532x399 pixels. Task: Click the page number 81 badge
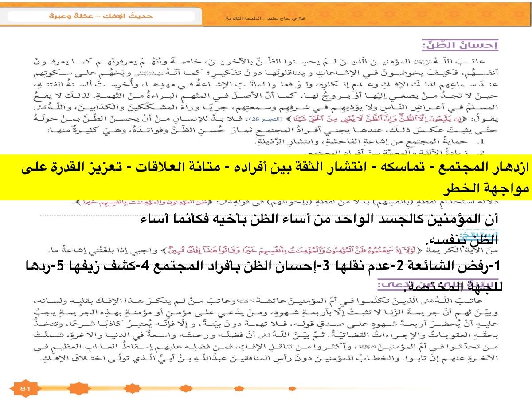pos(24,388)
